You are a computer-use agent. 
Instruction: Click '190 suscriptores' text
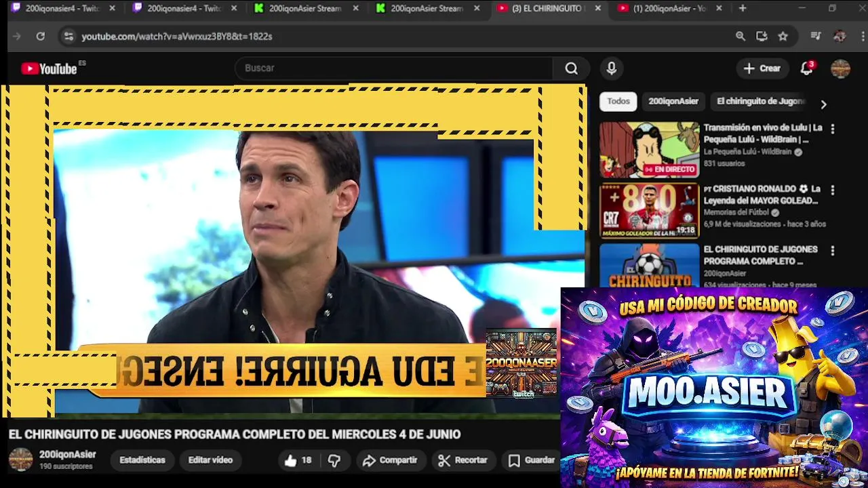66,466
